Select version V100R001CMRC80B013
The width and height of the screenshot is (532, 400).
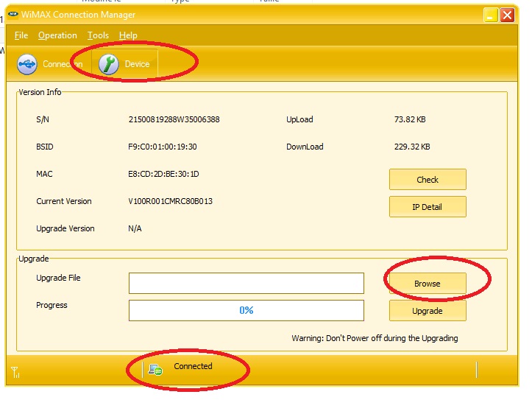click(170, 201)
